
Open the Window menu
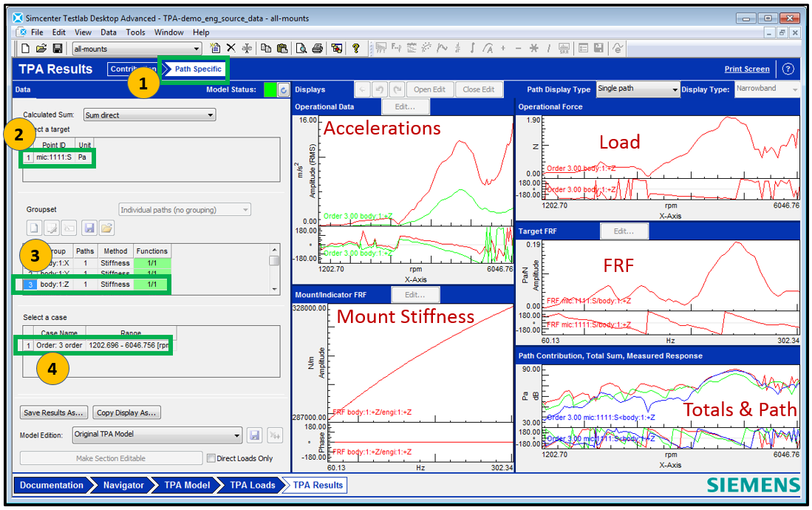click(168, 32)
